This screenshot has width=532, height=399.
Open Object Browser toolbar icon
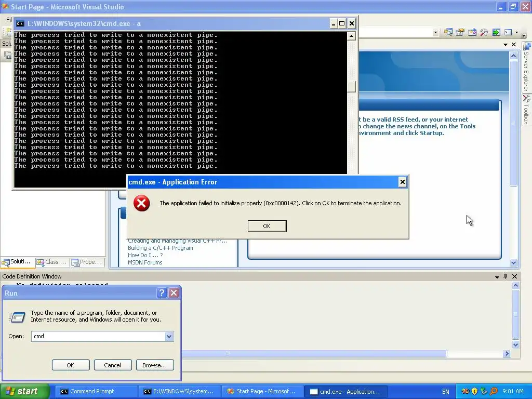point(472,32)
